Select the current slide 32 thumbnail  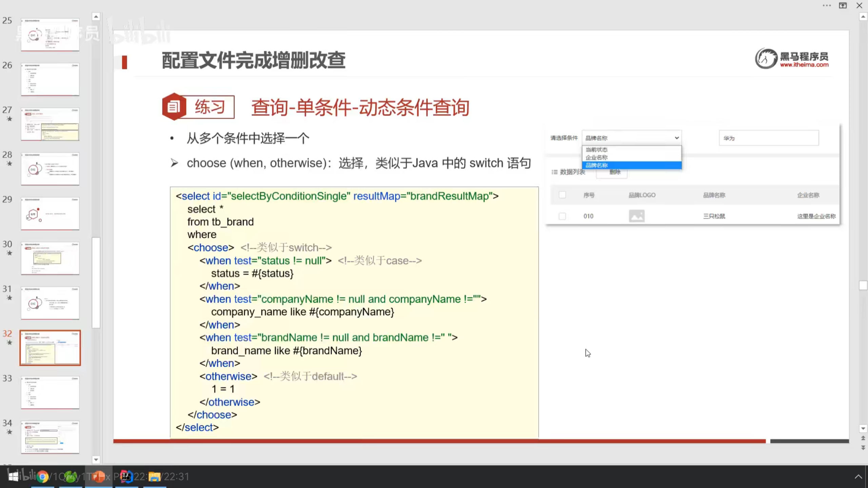click(50, 348)
